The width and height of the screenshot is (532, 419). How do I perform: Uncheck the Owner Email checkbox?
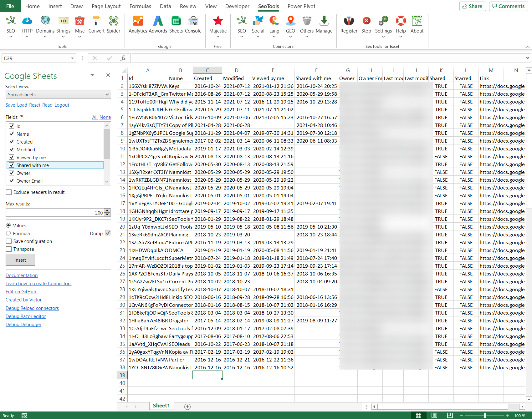[x=12, y=181]
